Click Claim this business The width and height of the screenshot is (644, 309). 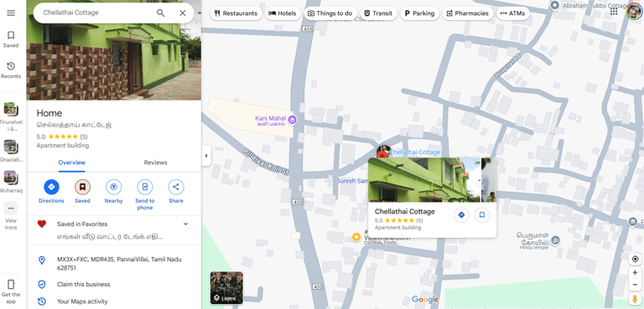point(83,285)
